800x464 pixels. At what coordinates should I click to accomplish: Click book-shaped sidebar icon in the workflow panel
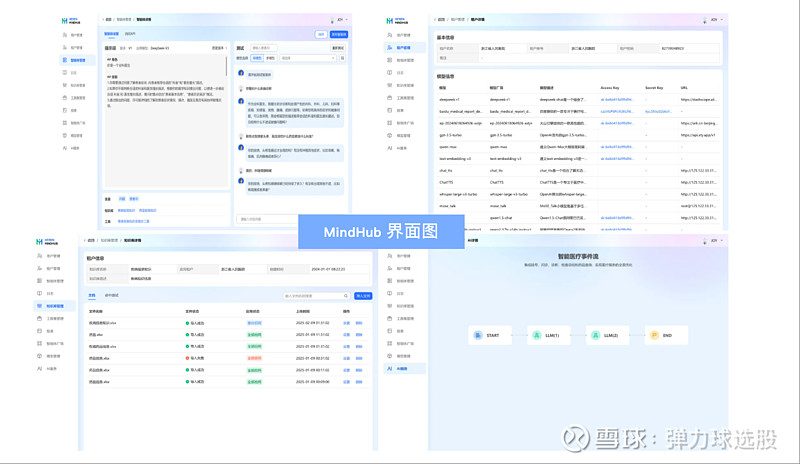[x=389, y=294]
